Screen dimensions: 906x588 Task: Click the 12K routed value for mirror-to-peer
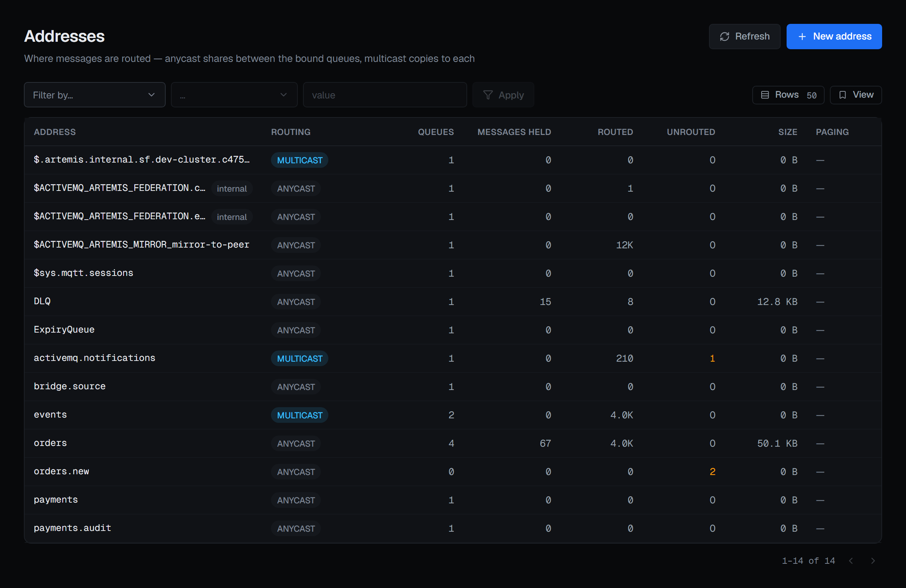coord(624,245)
